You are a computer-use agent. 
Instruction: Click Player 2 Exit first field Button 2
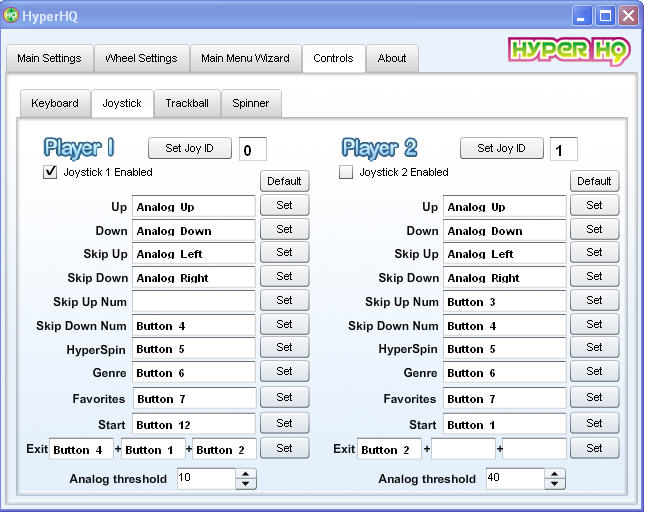(390, 449)
